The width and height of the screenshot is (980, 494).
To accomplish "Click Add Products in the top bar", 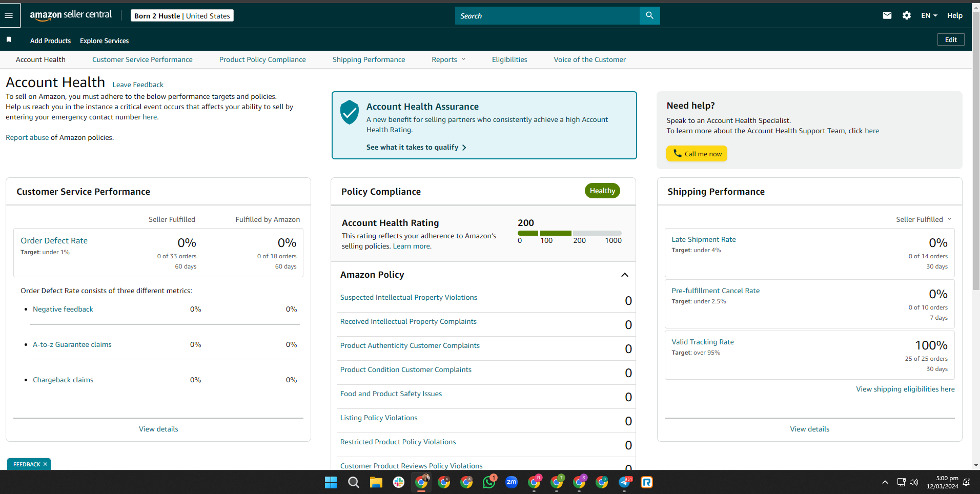I will click(x=50, y=40).
